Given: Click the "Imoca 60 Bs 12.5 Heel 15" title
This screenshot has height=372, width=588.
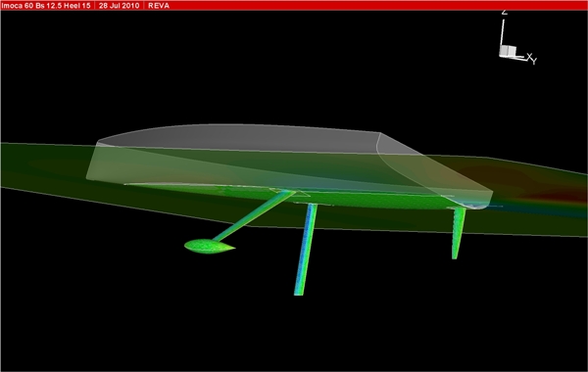Looking at the screenshot, I should (46, 6).
